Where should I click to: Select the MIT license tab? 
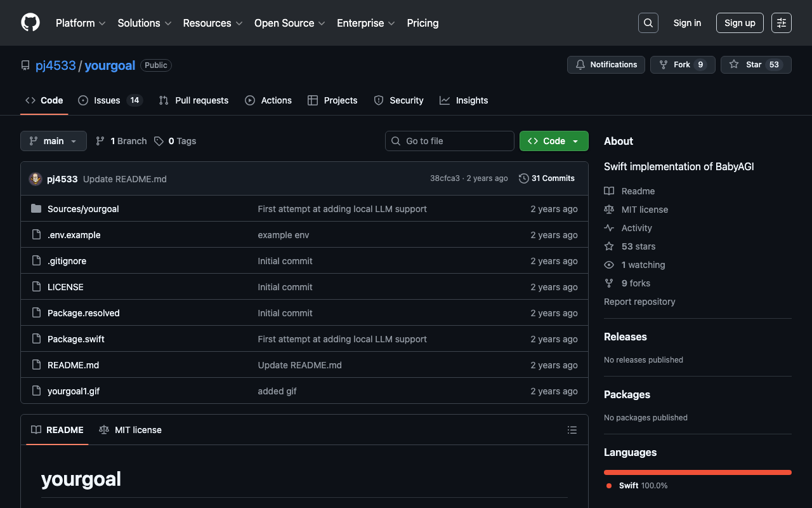[x=131, y=430]
